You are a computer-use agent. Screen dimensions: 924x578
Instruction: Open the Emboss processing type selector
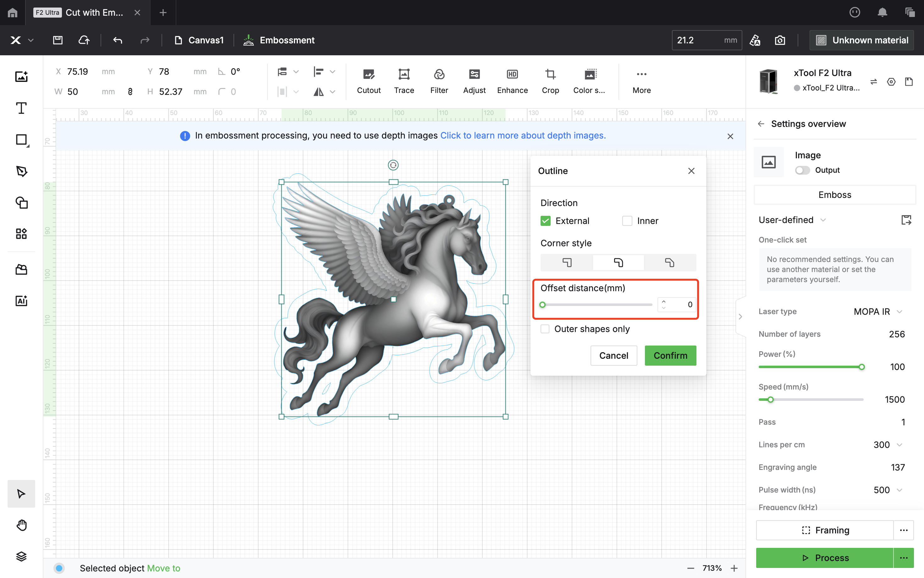click(834, 194)
